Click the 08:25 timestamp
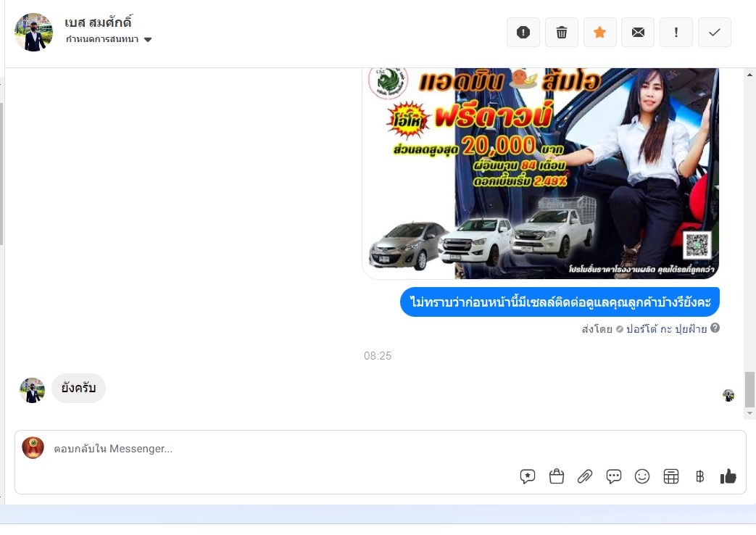Viewport: 756px width, 535px height. click(378, 356)
